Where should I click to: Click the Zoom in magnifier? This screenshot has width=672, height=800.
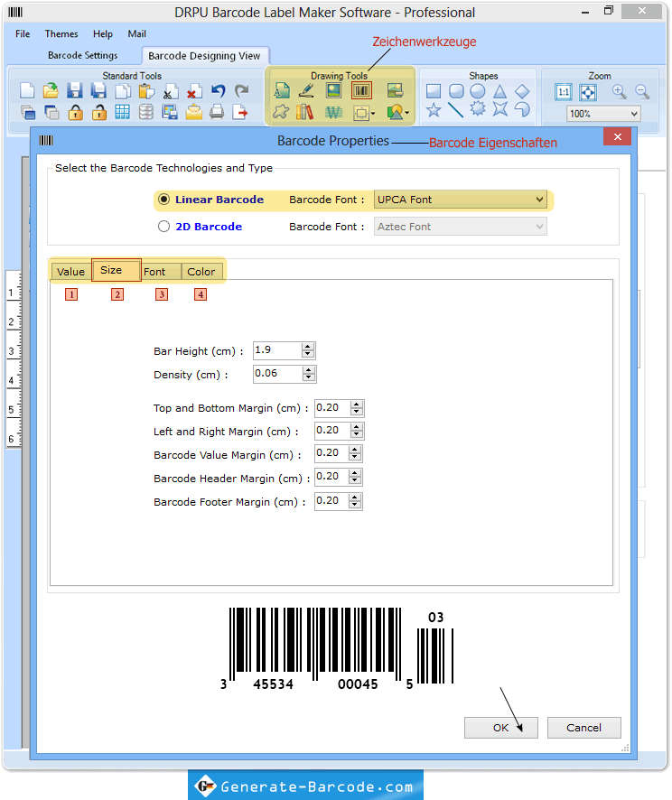[x=619, y=92]
